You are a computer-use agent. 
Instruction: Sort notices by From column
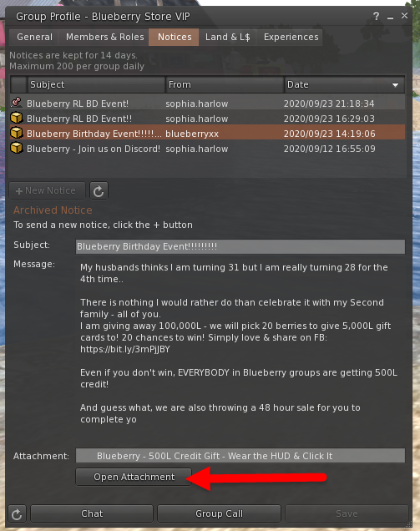click(x=225, y=84)
